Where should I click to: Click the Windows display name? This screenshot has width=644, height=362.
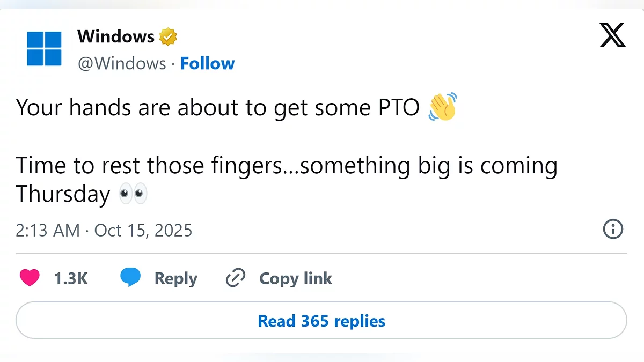(116, 36)
